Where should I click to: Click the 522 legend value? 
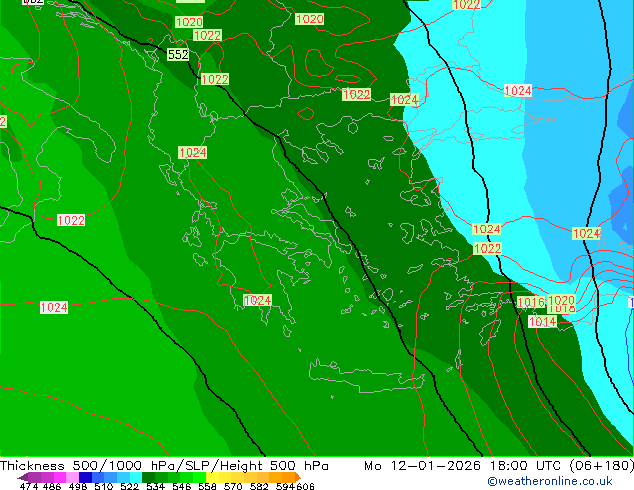pos(129,486)
